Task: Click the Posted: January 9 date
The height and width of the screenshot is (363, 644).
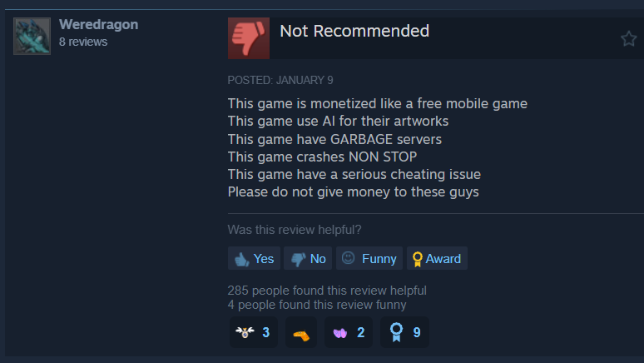Action: (280, 80)
